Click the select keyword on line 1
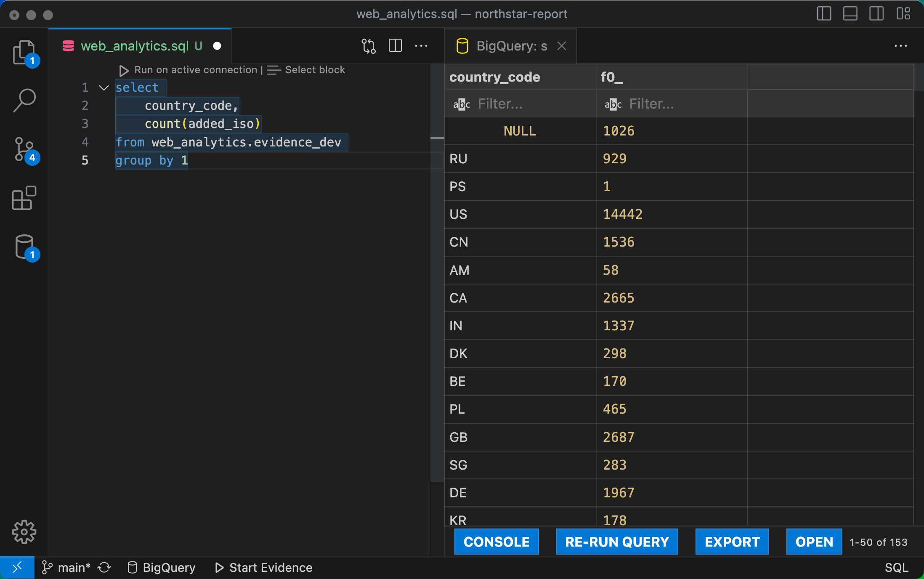 (137, 88)
